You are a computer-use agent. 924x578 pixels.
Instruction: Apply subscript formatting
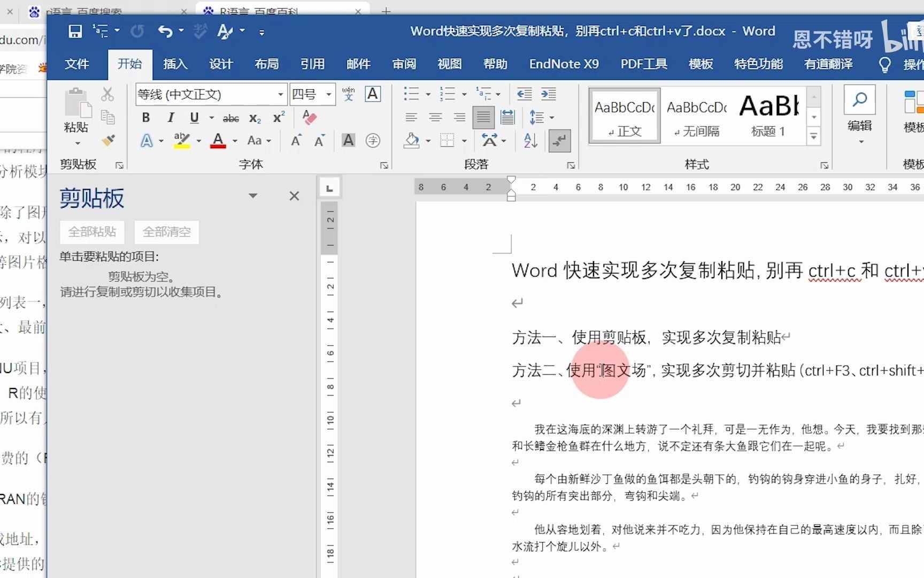pyautogui.click(x=255, y=118)
